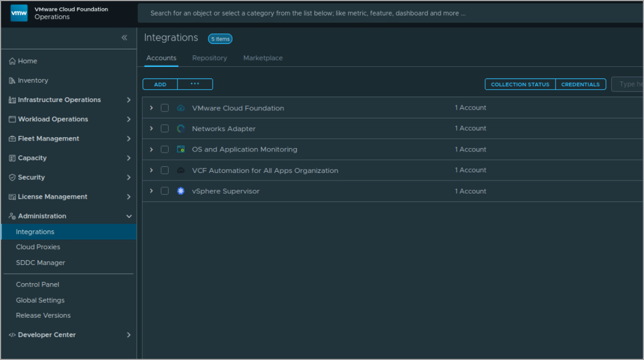This screenshot has width=644, height=360.
Task: Open the Marketplace tab
Action: (263, 58)
